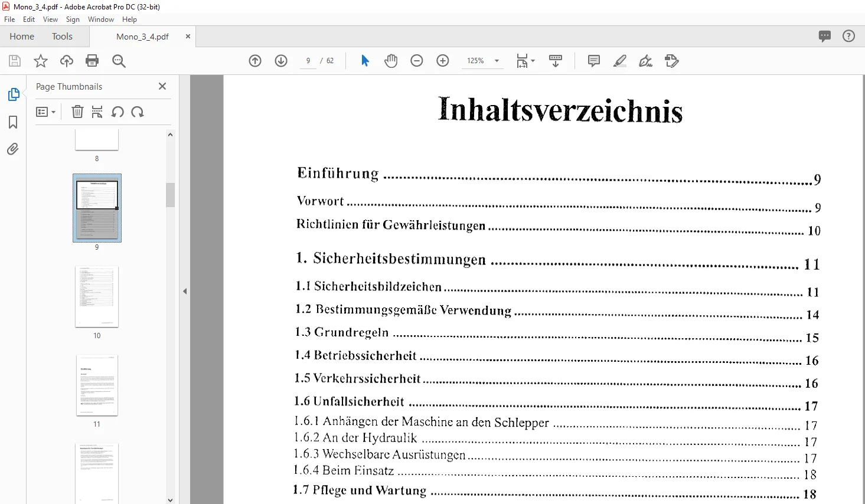Open the Attachments paperclip panel
The image size is (865, 504).
click(13, 149)
